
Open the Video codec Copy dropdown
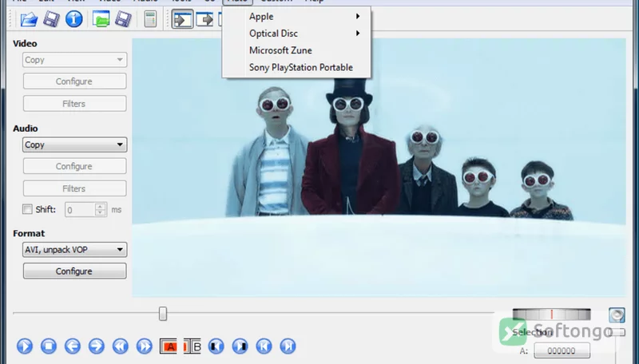[x=74, y=60]
